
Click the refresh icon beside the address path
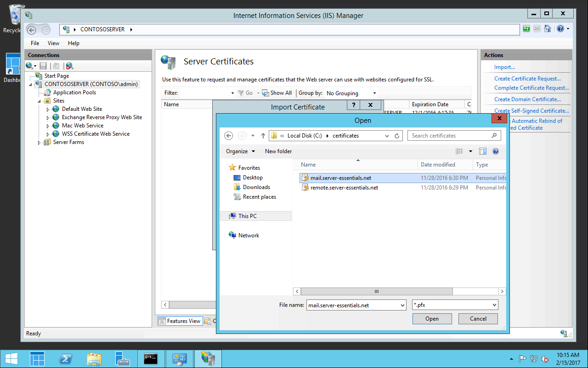pyautogui.click(x=397, y=136)
